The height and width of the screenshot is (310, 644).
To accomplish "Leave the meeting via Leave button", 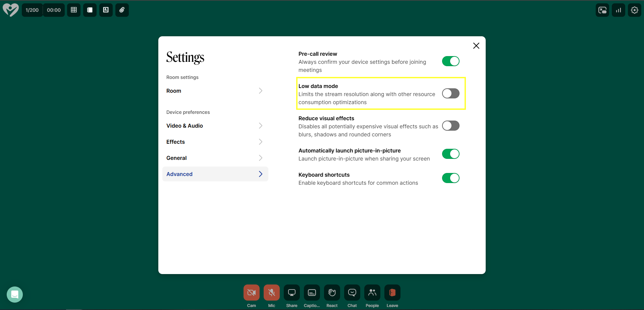I will tap(392, 293).
